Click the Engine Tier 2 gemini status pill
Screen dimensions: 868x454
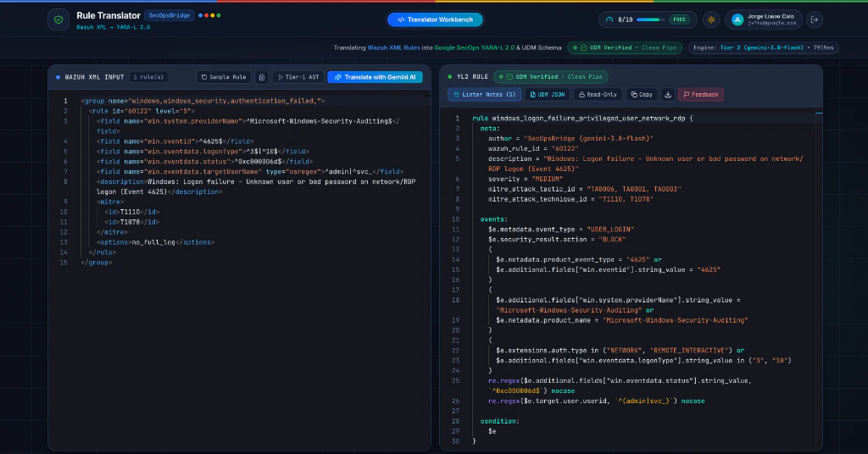point(764,47)
